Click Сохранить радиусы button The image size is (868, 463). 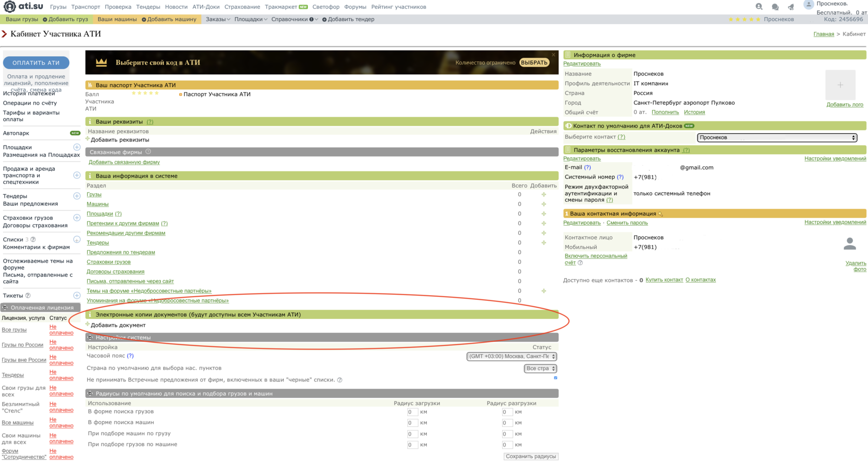coord(531,456)
